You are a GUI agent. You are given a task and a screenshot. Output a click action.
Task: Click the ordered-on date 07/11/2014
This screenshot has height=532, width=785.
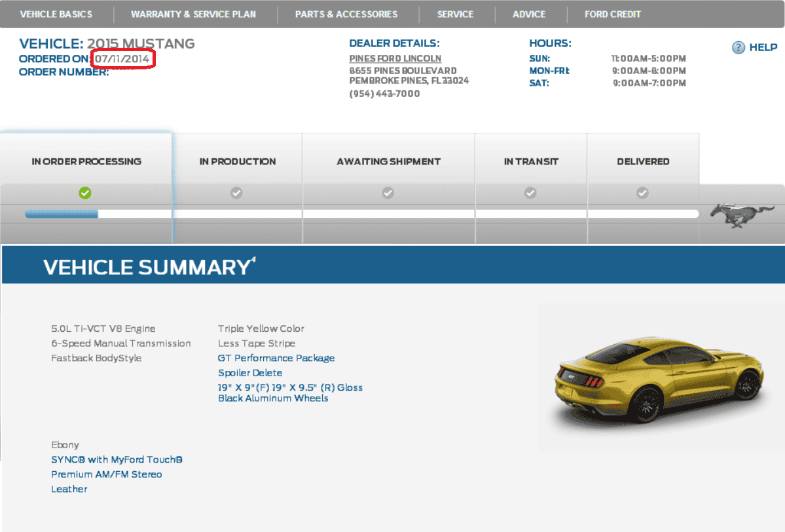122,59
